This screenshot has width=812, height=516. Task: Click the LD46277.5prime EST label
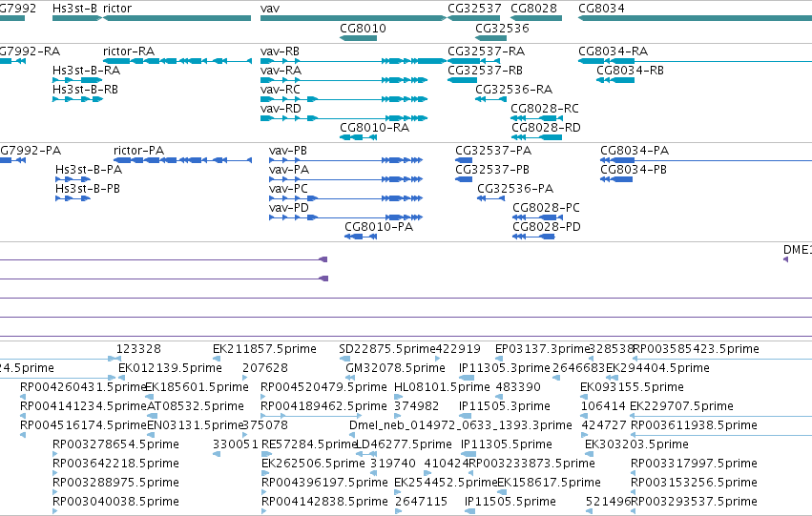404,445
